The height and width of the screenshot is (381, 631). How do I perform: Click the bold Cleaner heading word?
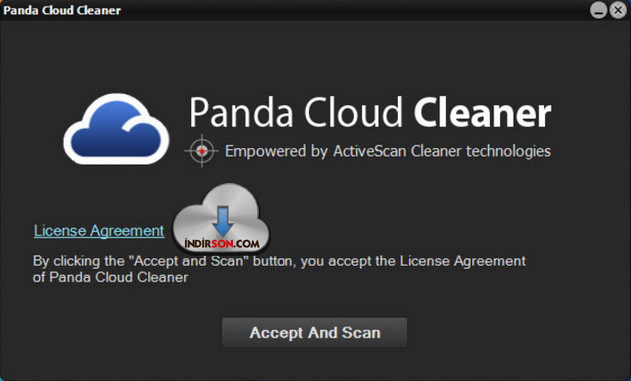(x=483, y=112)
